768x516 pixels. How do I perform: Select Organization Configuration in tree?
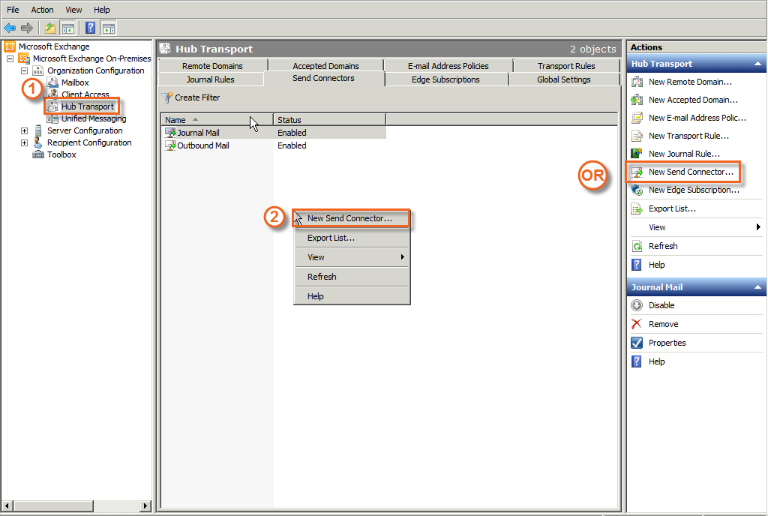click(x=96, y=70)
